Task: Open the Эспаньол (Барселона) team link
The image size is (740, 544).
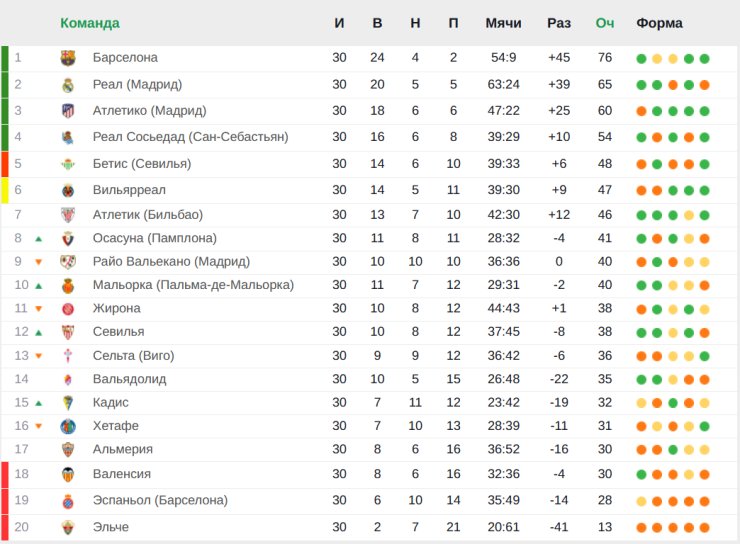Action: [x=159, y=500]
